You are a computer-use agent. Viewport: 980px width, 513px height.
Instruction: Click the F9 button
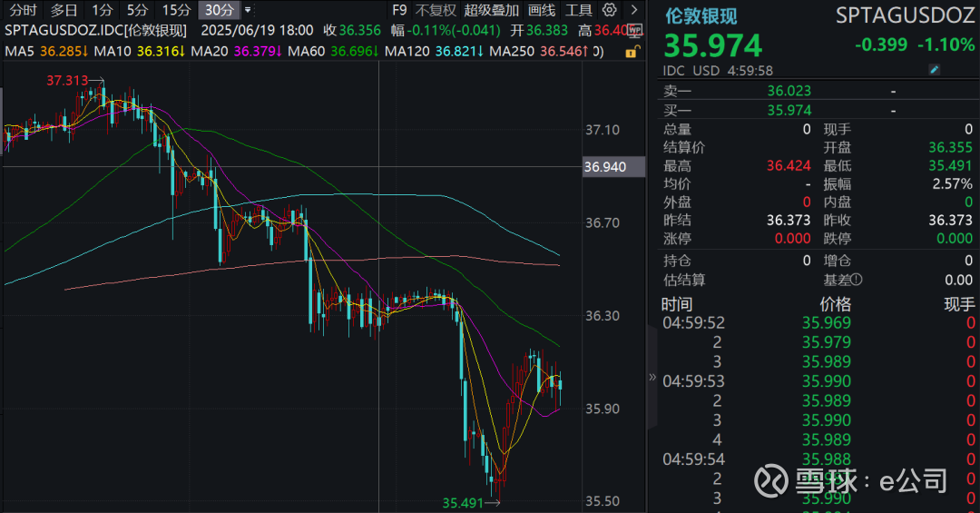398,10
